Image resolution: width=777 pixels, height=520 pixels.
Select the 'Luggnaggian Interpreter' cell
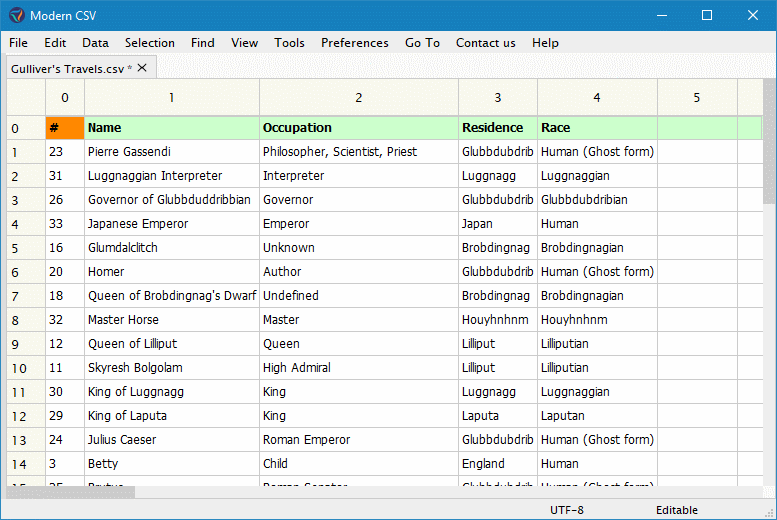pyautogui.click(x=172, y=176)
